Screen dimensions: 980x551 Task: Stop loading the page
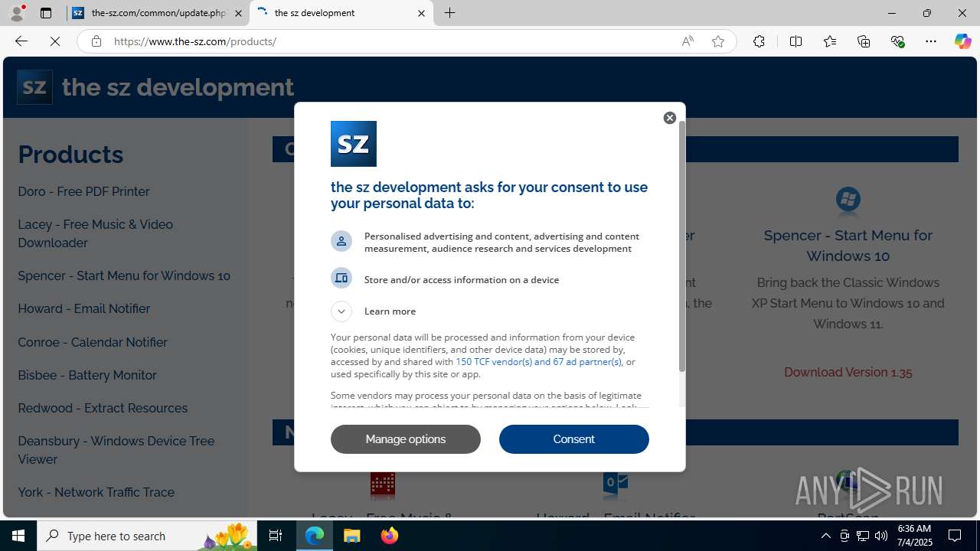[55, 41]
